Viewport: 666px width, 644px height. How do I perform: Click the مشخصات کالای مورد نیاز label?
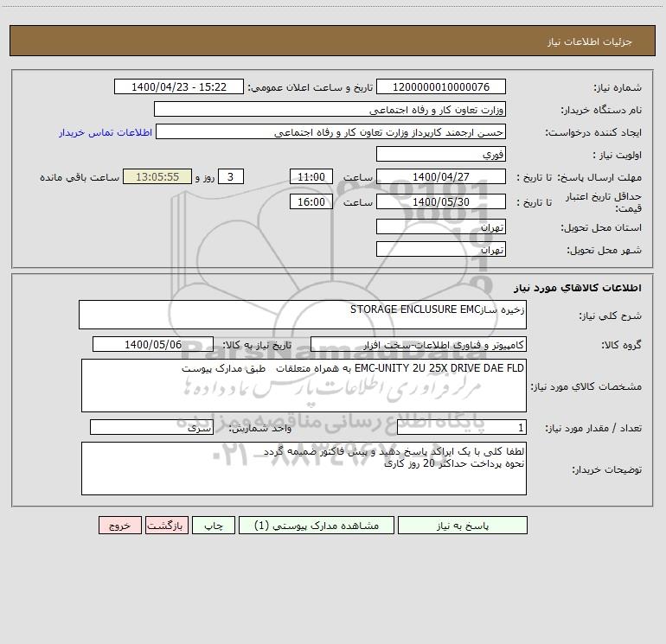click(x=586, y=386)
